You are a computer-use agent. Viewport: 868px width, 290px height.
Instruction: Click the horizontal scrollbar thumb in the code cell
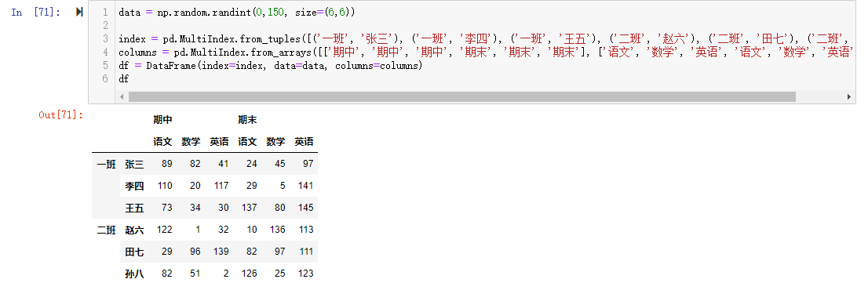(x=461, y=97)
